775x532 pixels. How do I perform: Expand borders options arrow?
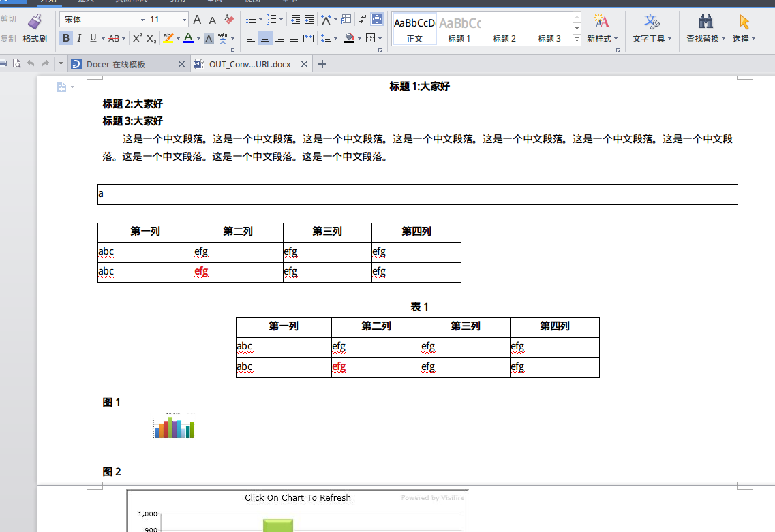(380, 38)
